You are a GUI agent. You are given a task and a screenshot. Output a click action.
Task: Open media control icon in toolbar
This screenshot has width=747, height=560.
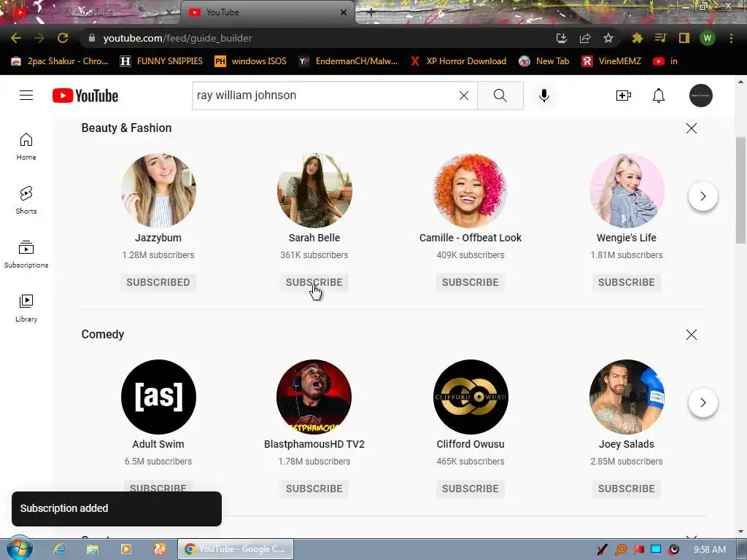(x=660, y=38)
